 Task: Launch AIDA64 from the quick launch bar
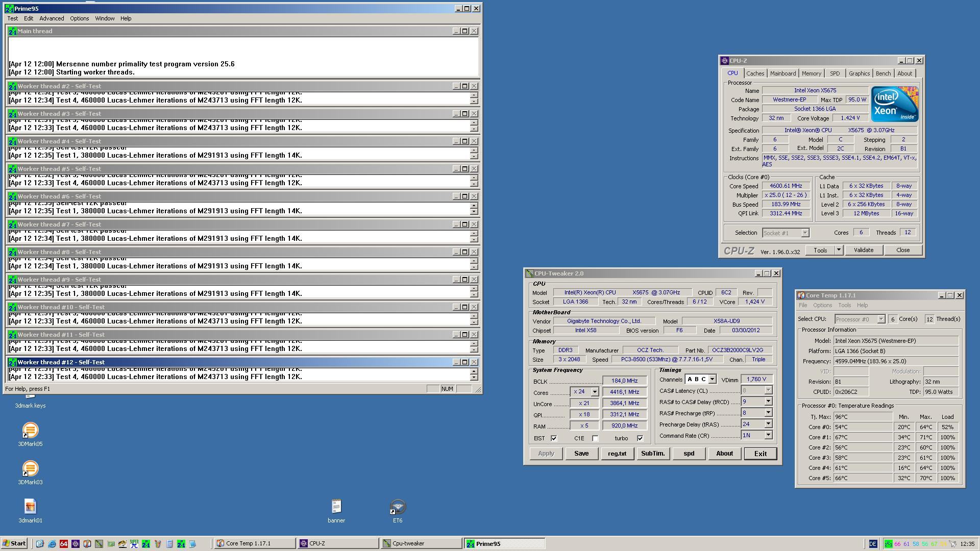click(x=63, y=544)
